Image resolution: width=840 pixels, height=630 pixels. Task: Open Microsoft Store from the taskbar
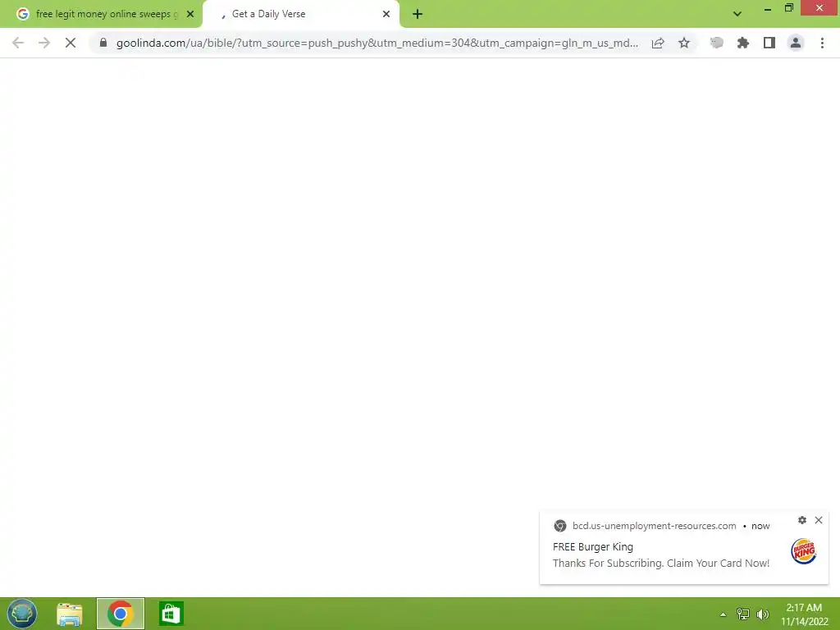point(171,614)
